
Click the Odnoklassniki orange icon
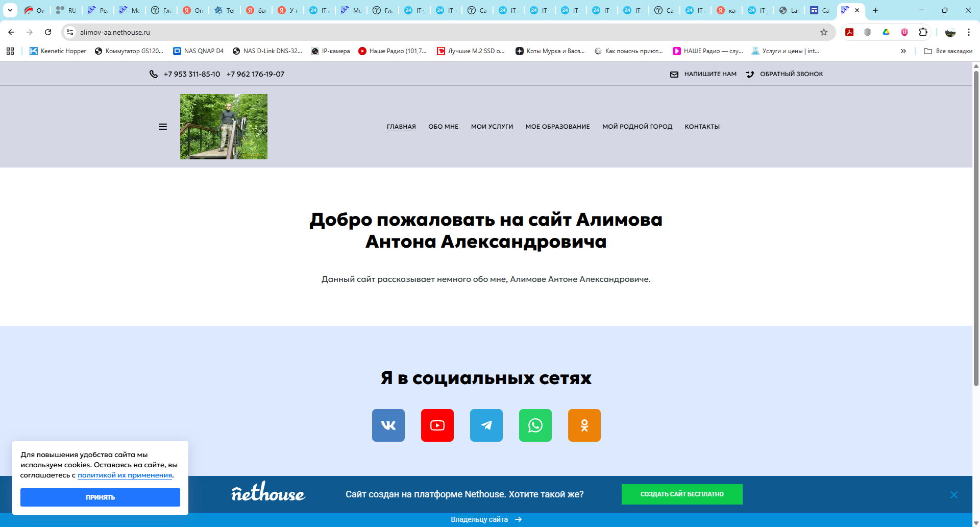point(584,425)
